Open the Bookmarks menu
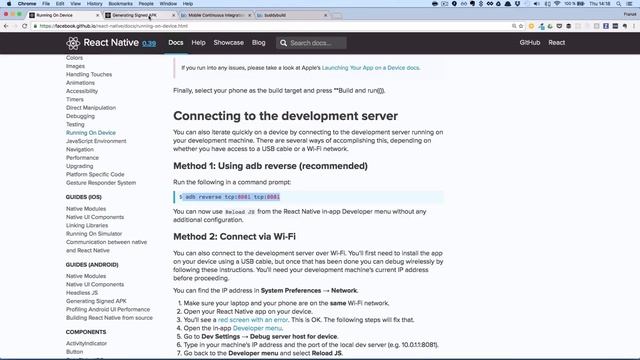Image resolution: width=640 pixels, height=360 pixels. (120, 4)
